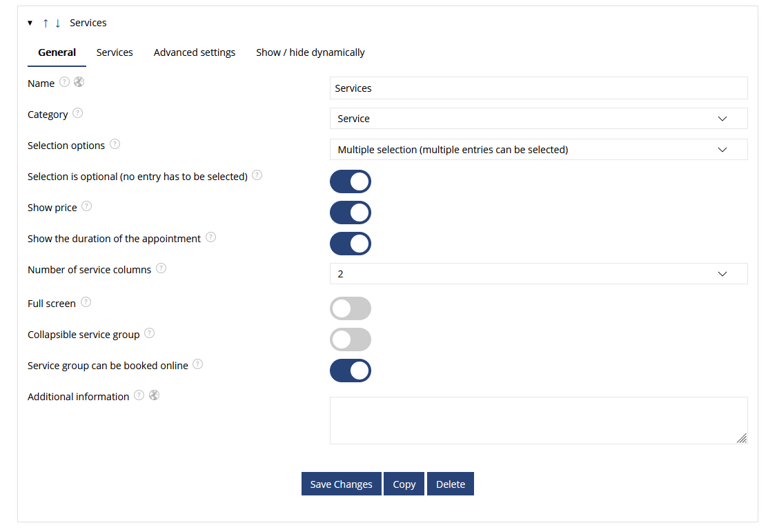The image size is (768, 532).
Task: Open help icon for Additional information
Action: pos(139,395)
